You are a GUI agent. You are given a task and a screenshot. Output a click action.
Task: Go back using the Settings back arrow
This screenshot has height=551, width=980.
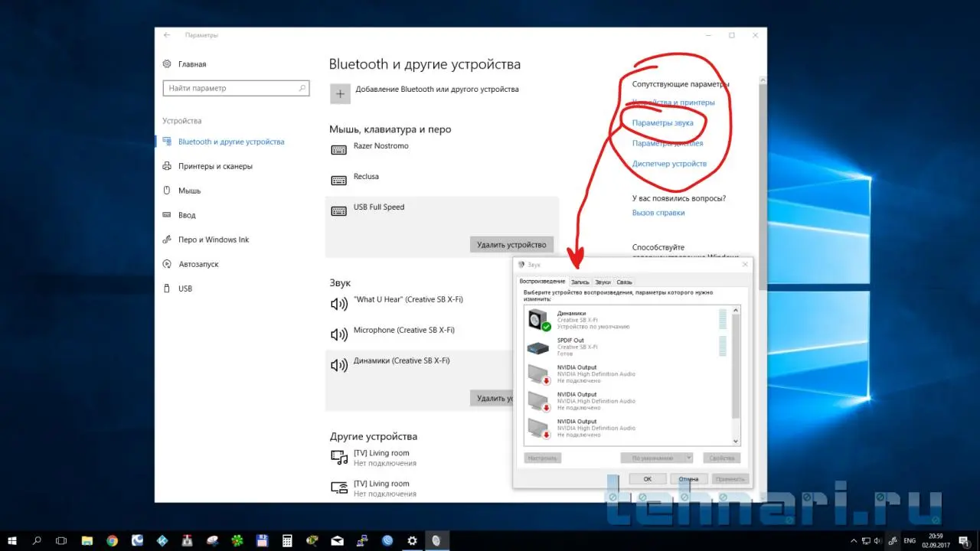pos(167,35)
